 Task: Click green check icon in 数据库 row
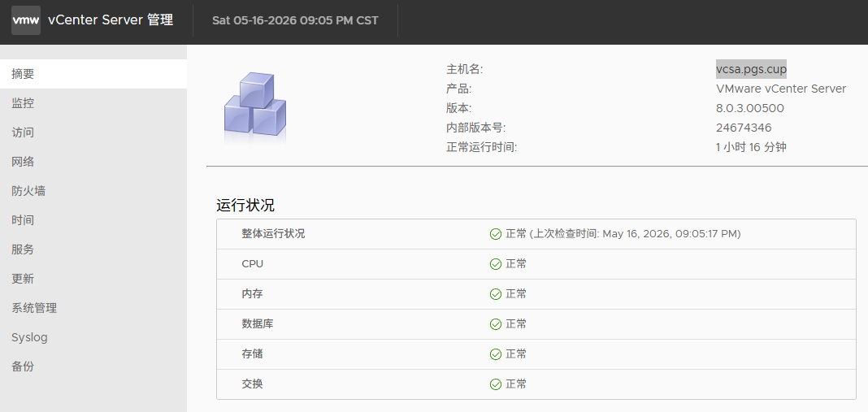coord(496,324)
